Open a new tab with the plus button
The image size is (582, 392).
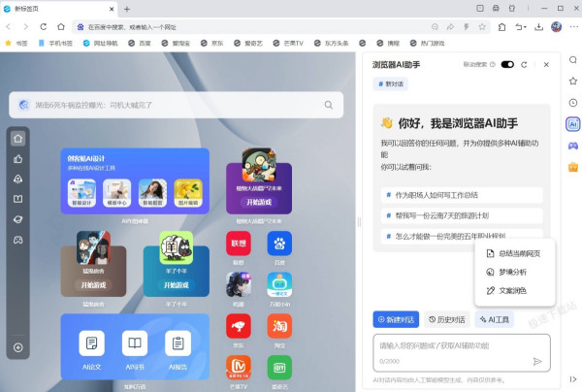point(127,9)
